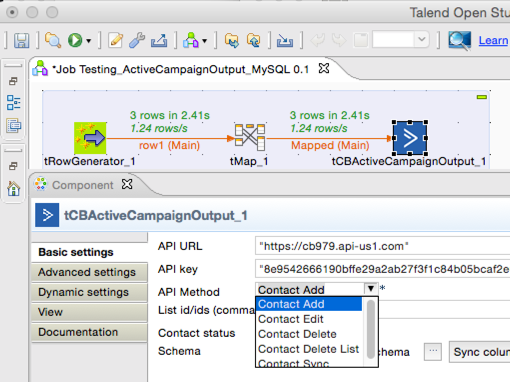Collapse the subjob with the green minus button
The height and width of the screenshot is (382, 510).
coord(482,97)
